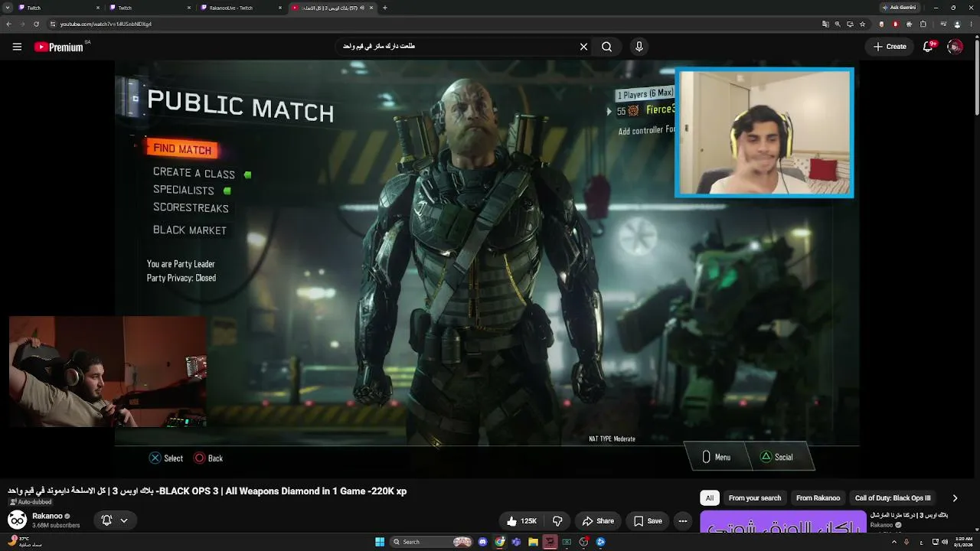
Task: Open the subscription notification bell dropdown
Action: [x=115, y=520]
